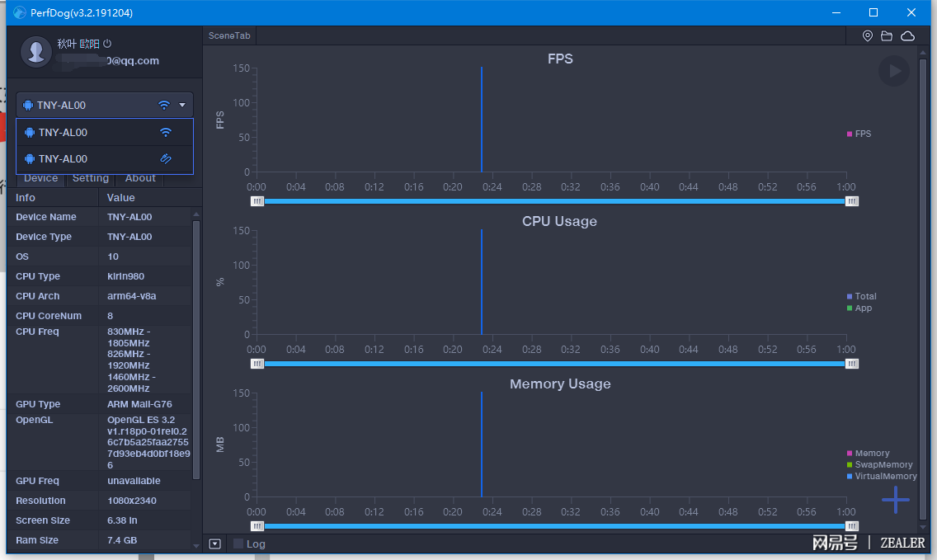This screenshot has height=560, width=937.
Task: Grab Memory Usage chart left slider handle
Action: point(257,526)
